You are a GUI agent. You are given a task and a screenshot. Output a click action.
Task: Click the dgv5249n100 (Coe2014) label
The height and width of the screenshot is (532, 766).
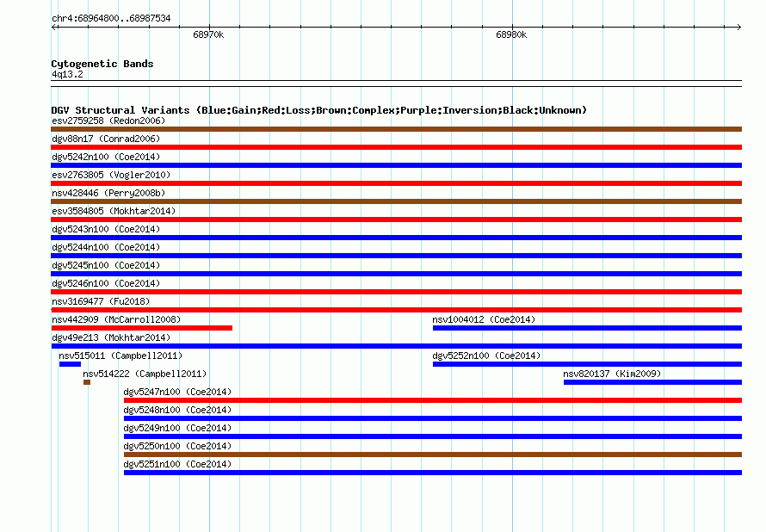178,428
